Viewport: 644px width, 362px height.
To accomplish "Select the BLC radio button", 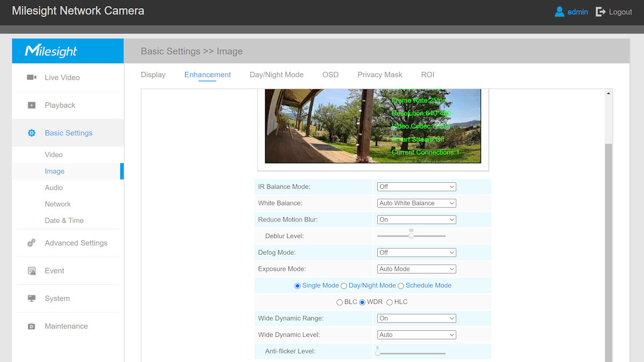I will pyautogui.click(x=339, y=302).
